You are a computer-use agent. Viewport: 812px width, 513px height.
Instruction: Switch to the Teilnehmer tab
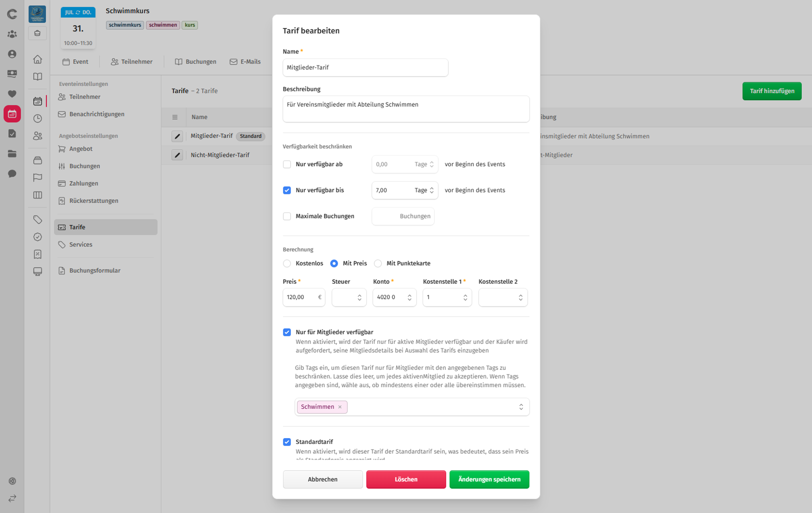click(132, 62)
